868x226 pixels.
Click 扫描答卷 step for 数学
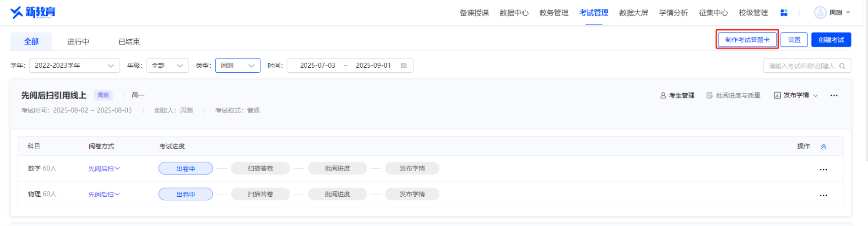pos(260,168)
